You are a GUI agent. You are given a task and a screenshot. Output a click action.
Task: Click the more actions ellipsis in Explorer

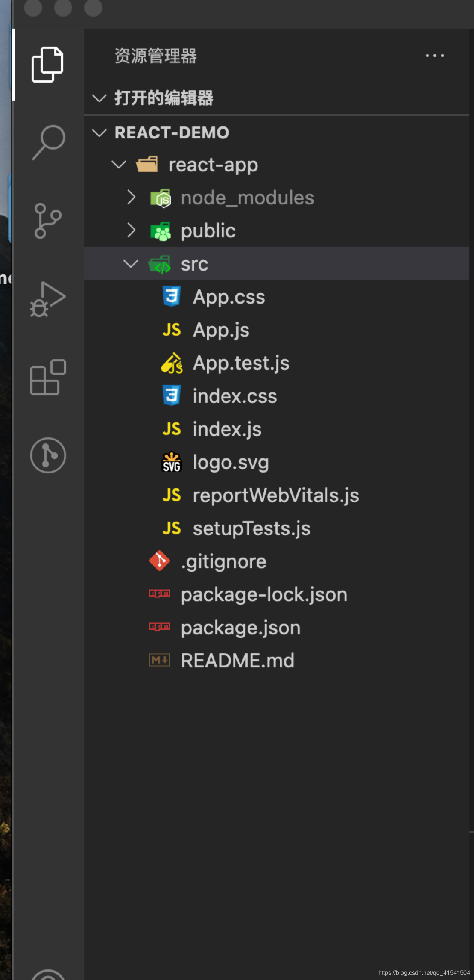click(x=434, y=56)
